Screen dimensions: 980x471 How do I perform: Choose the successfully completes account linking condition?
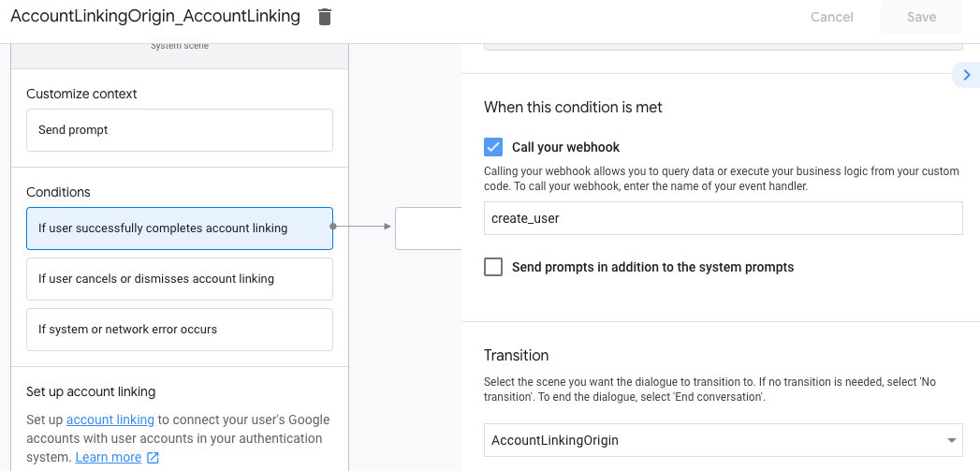tap(180, 228)
